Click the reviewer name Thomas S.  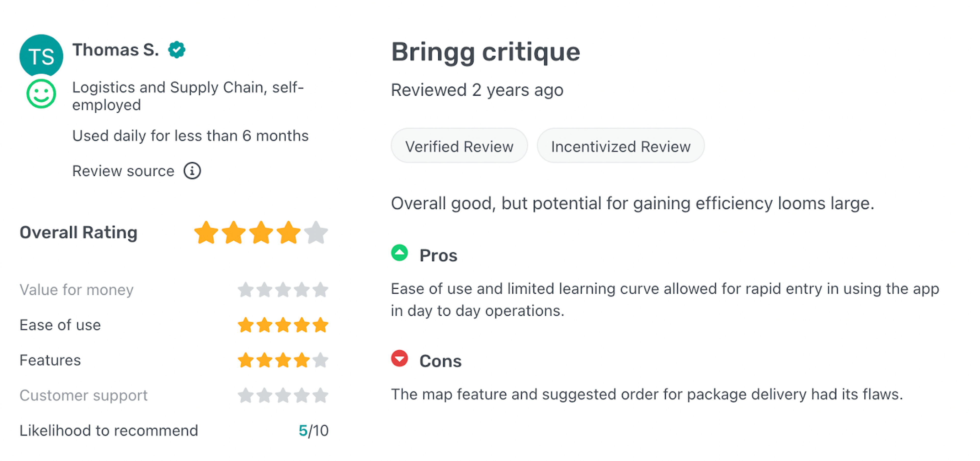[116, 50]
